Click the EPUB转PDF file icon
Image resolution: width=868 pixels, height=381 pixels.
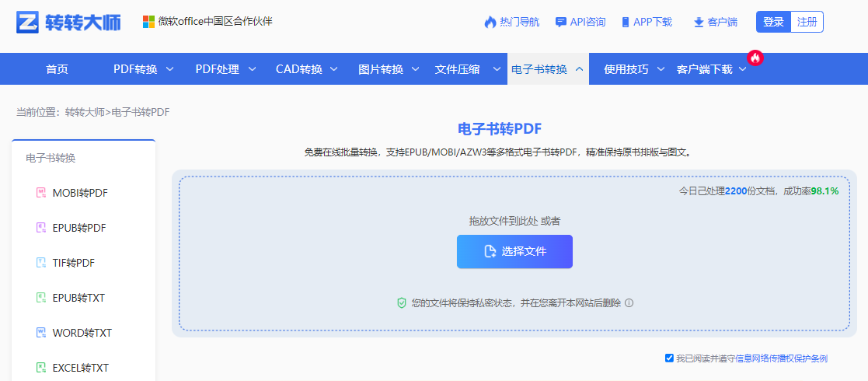click(40, 228)
